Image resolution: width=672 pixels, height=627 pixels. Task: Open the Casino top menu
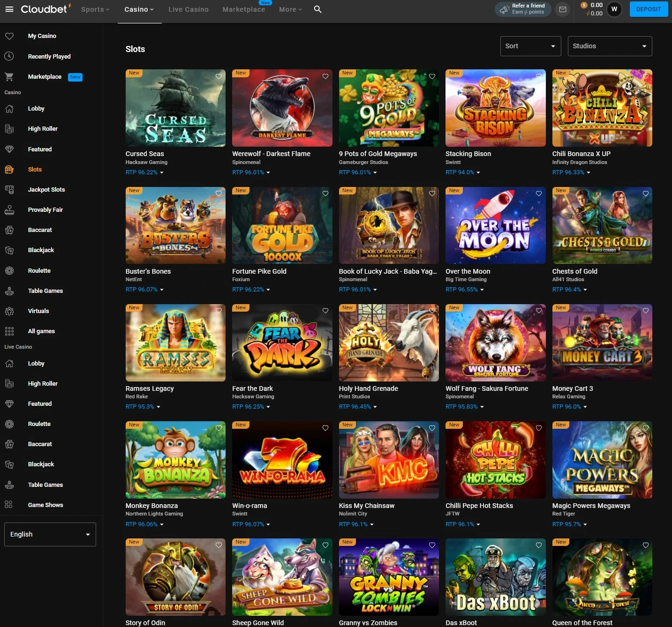click(139, 9)
